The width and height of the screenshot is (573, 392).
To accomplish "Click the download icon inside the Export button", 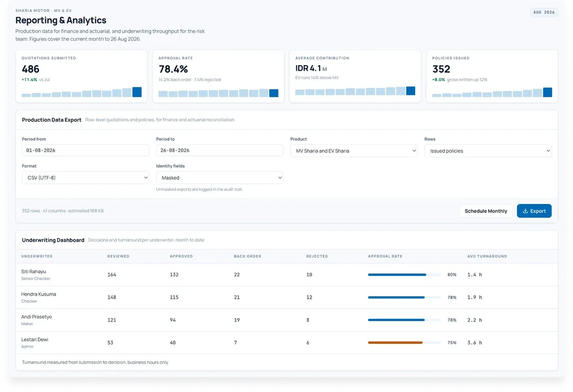I will 525,211.
